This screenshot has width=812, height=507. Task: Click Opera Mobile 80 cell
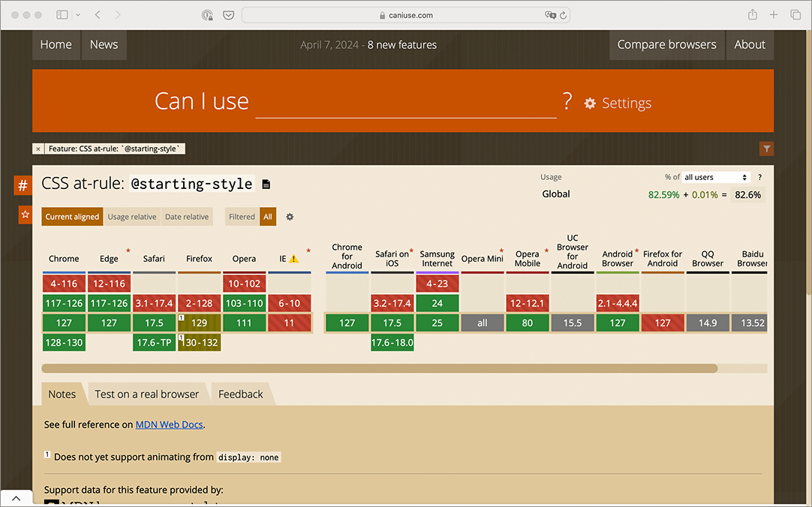[x=528, y=322]
